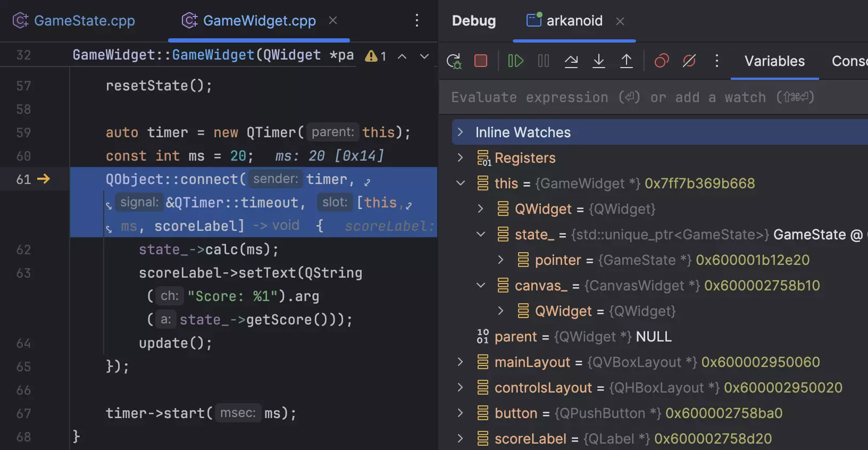868x450 pixels.
Task: Stop the debugging session
Action: pyautogui.click(x=481, y=61)
